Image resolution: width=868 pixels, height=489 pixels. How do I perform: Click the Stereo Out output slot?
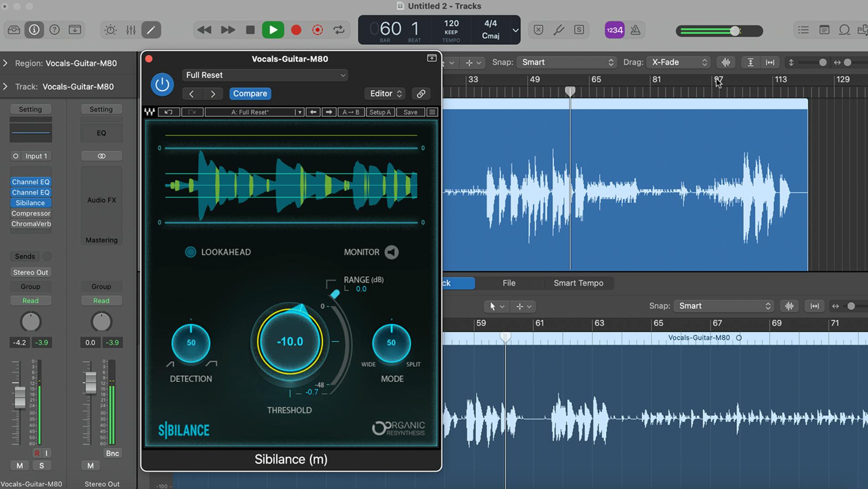click(x=31, y=272)
